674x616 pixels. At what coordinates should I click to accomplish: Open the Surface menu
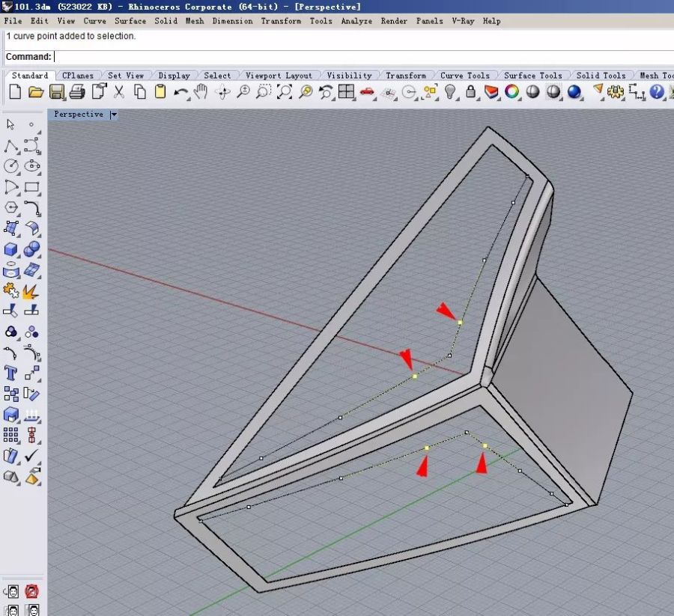click(130, 21)
